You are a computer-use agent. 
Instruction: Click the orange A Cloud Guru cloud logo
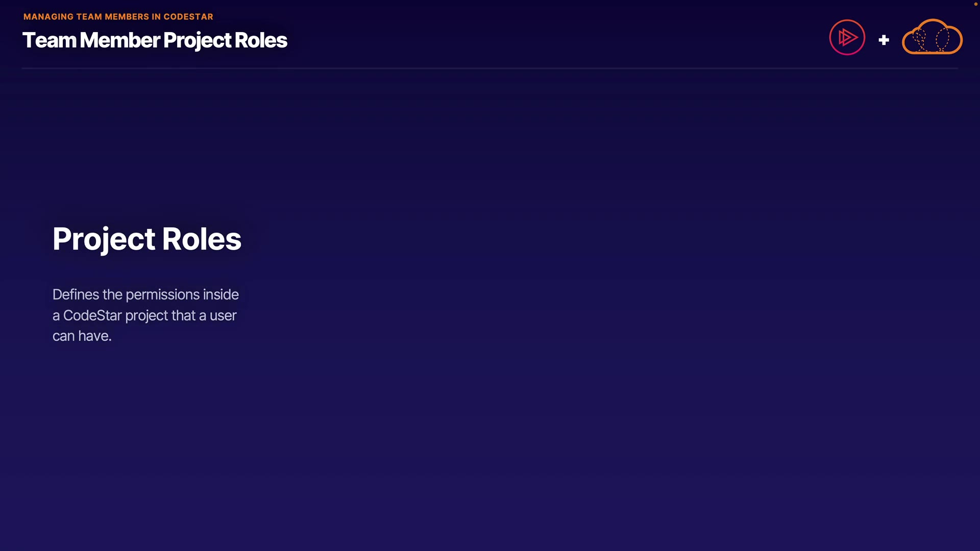point(932,37)
